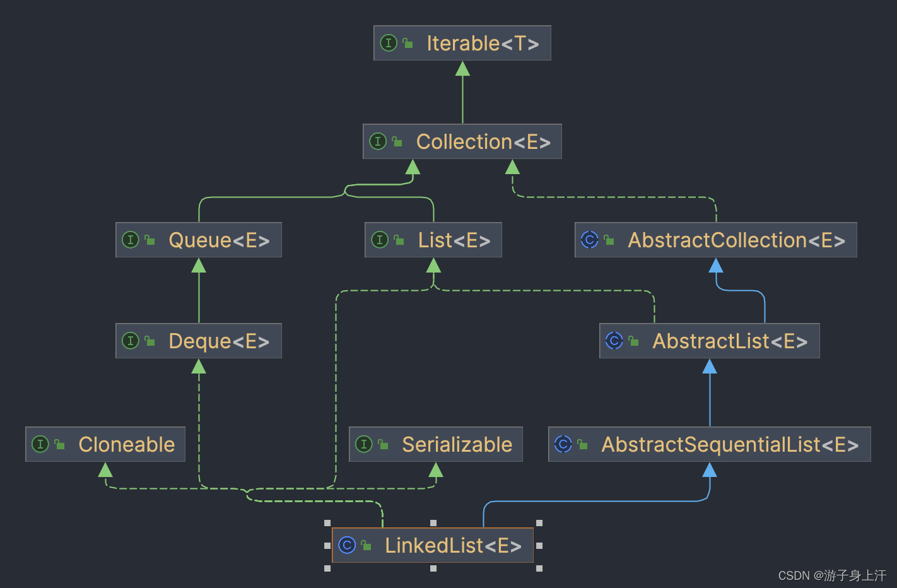Screen dimensions: 897x588
Task: Select the Collection<E> node
Action: [462, 141]
